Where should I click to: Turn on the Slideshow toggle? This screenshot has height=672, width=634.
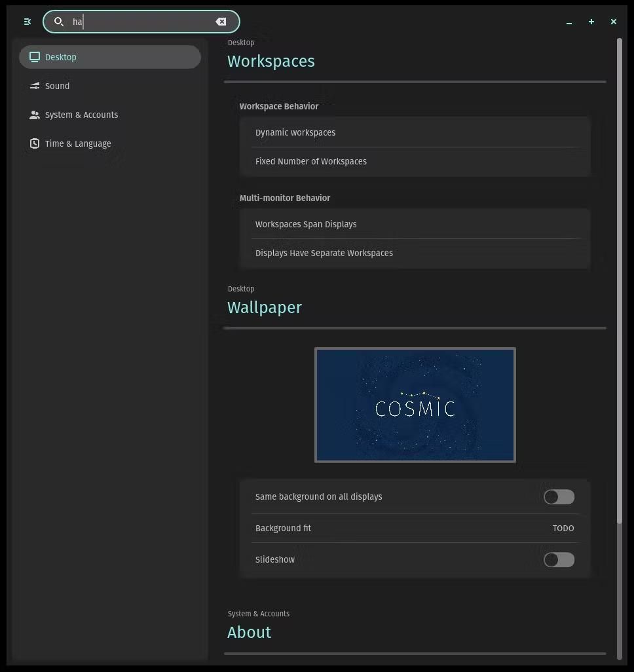click(x=559, y=560)
